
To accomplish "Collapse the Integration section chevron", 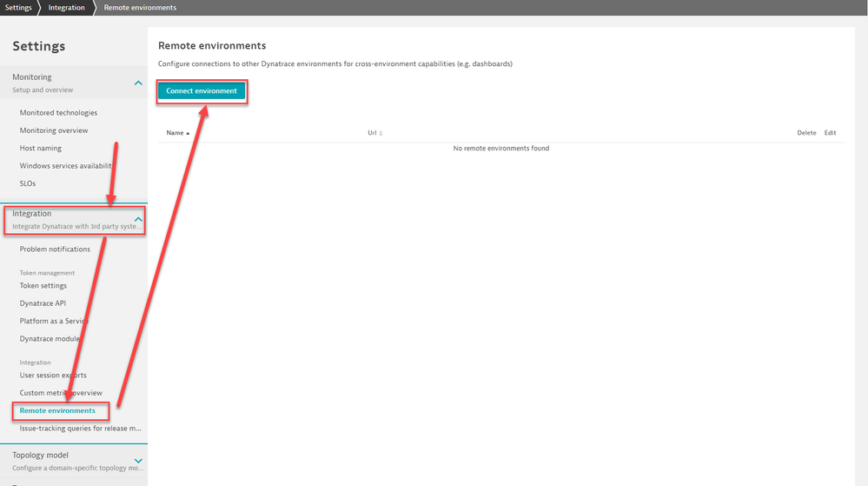I will (138, 219).
